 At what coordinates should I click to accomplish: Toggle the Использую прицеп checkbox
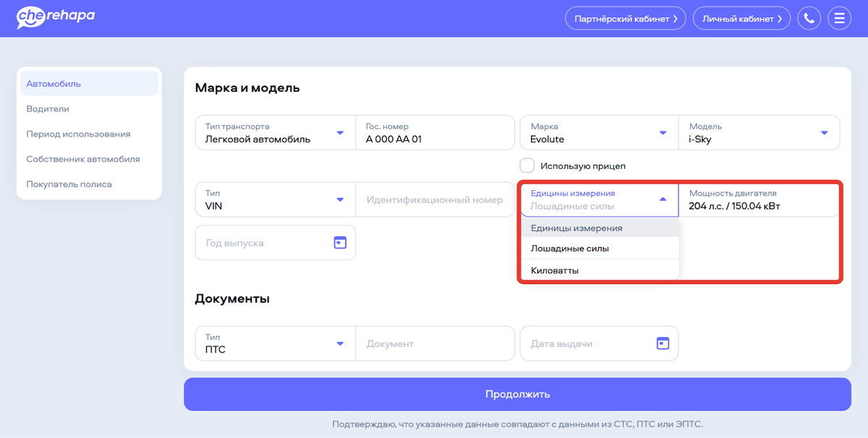click(527, 166)
